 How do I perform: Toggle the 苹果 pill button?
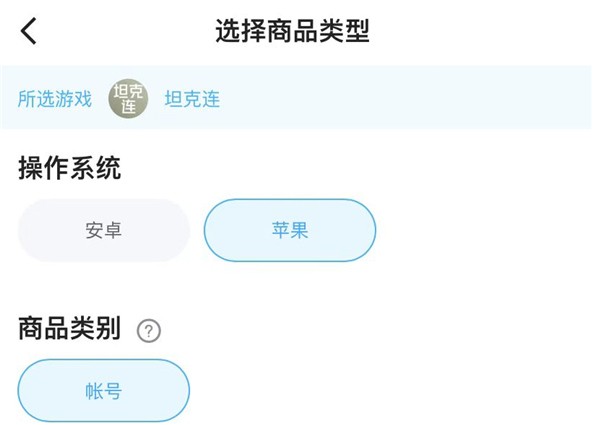[290, 230]
